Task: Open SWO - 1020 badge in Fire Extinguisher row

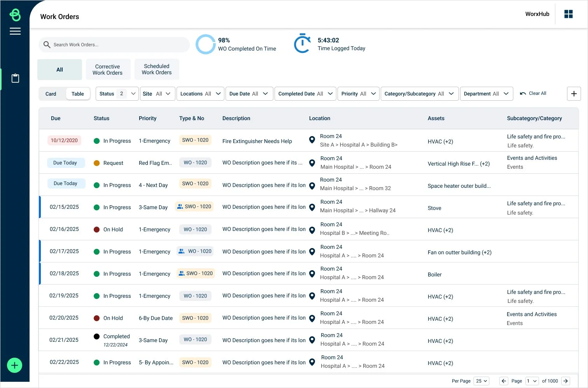Action: click(x=195, y=140)
